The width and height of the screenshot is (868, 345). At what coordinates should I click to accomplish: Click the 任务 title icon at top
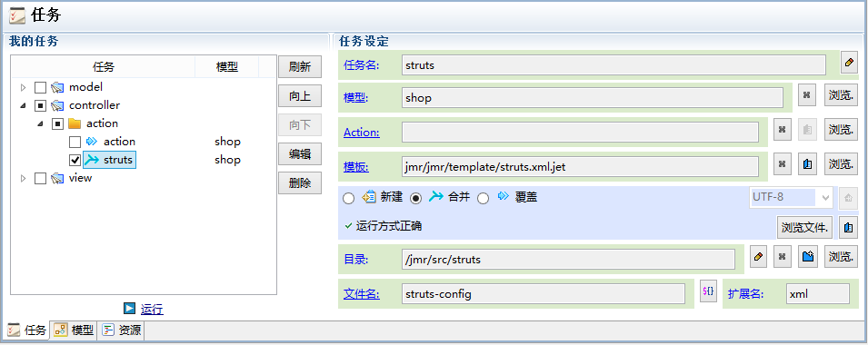tap(17, 15)
